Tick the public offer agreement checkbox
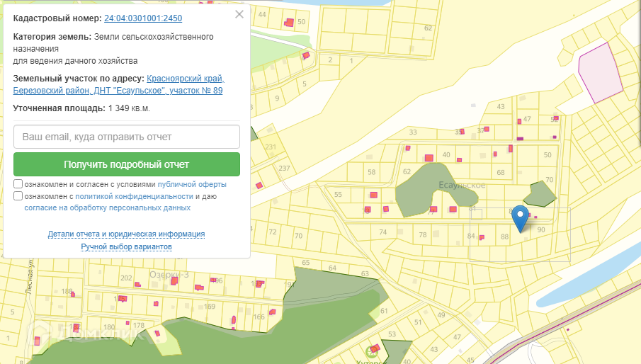The height and width of the screenshot is (364, 641). pos(18,184)
